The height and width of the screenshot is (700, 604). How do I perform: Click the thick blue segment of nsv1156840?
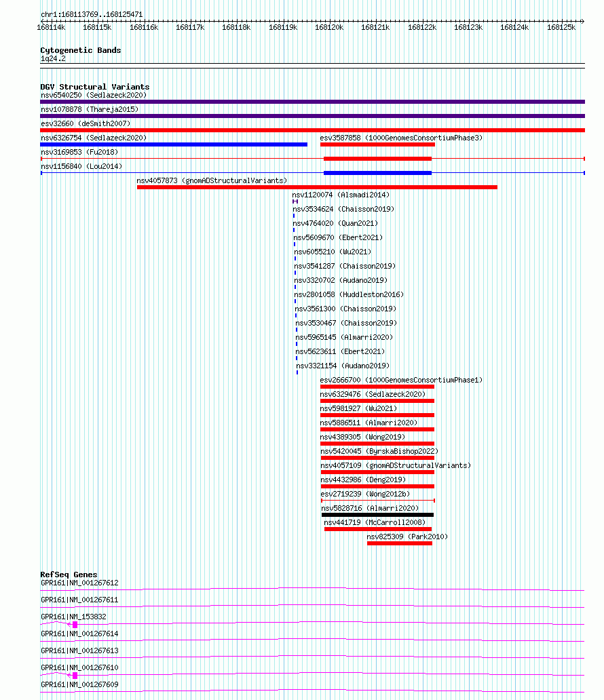[x=377, y=173]
